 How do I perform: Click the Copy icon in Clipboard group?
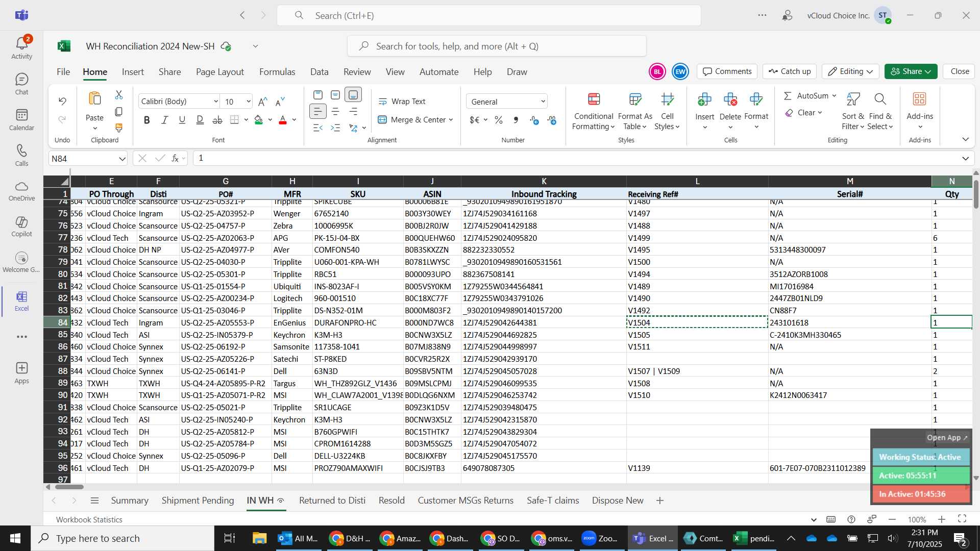119,111
